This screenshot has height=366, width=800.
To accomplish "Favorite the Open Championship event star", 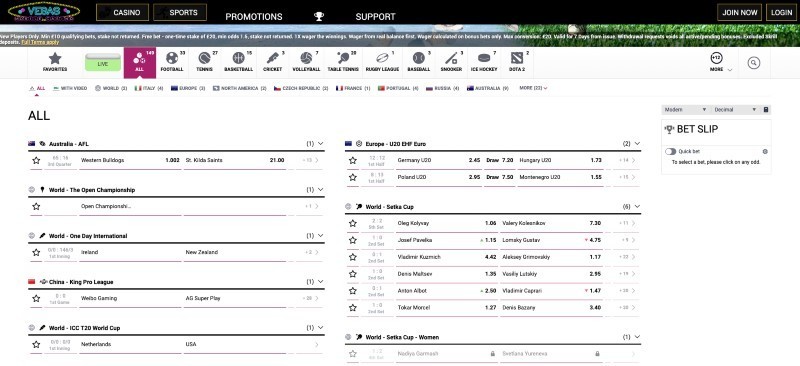I will point(36,207).
